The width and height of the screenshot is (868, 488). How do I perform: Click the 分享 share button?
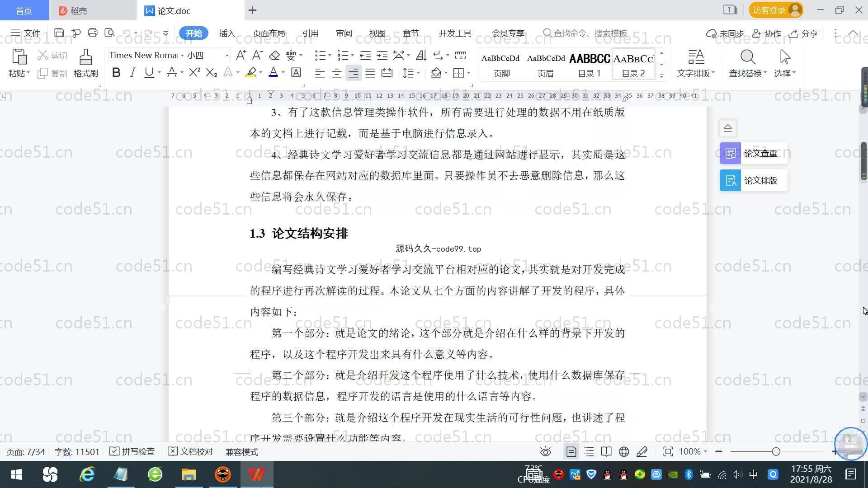803,33
